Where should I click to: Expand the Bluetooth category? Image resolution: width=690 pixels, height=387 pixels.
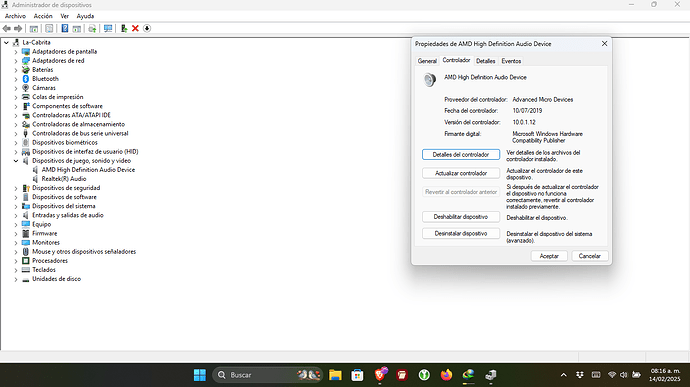(x=16, y=79)
